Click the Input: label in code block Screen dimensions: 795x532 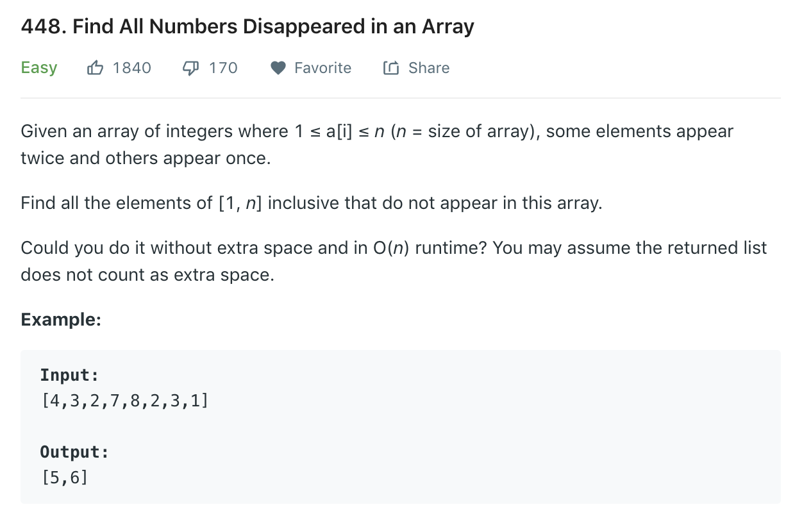[69, 375]
